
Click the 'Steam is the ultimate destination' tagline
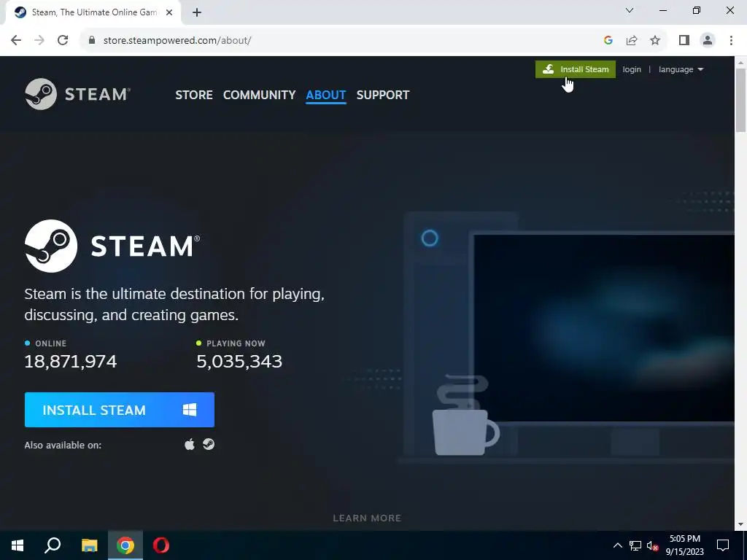tap(174, 304)
